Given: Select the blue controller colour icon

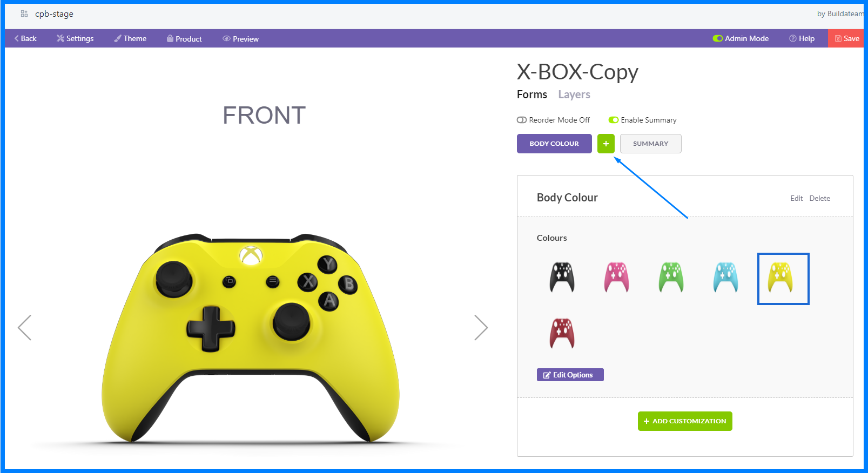Looking at the screenshot, I should [725, 278].
